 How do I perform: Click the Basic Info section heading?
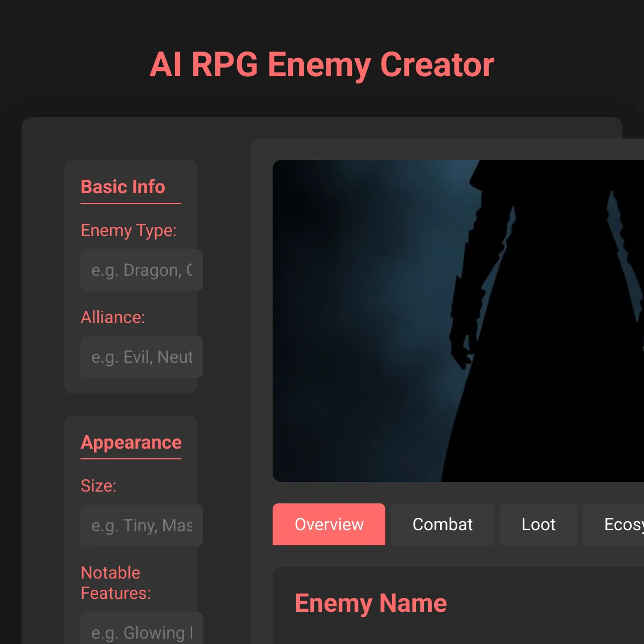point(123,187)
